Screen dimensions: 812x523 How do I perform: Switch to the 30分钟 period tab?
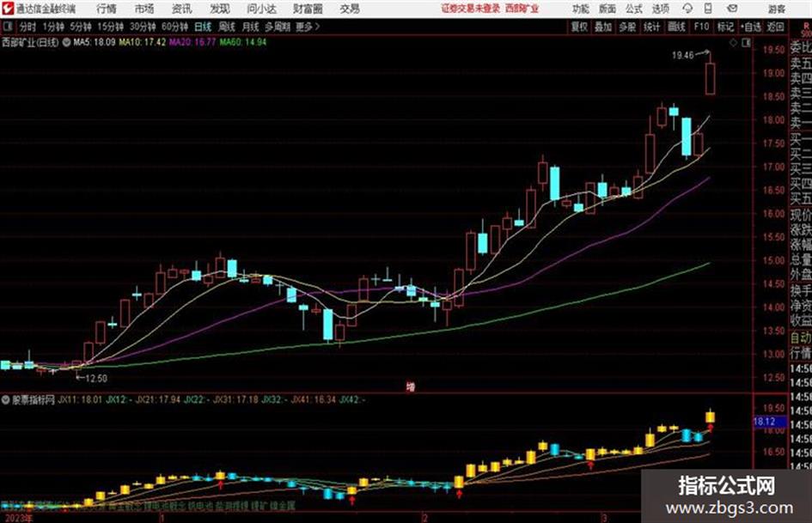pos(143,27)
